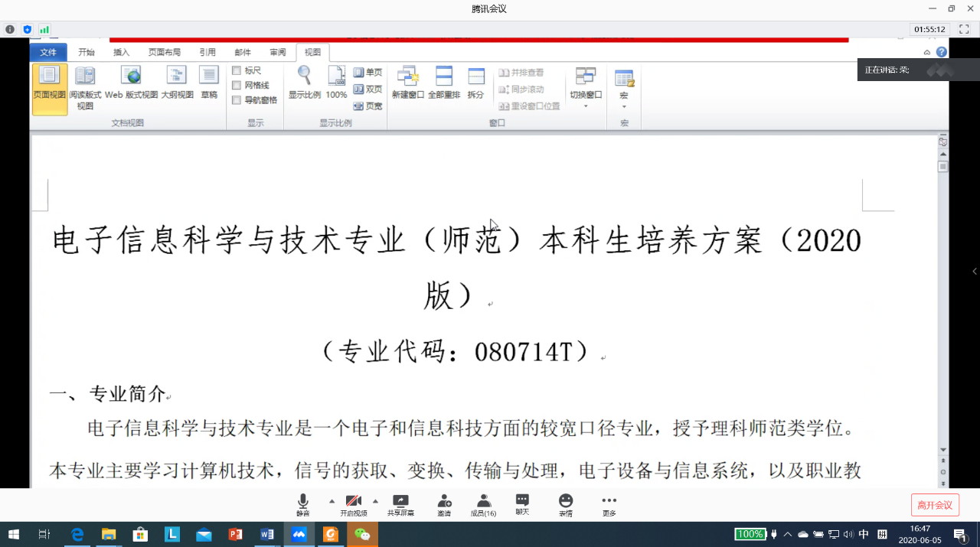This screenshot has height=547, width=980.
Task: Switch to the Page Layout (页面布局) tab
Action: coord(165,53)
